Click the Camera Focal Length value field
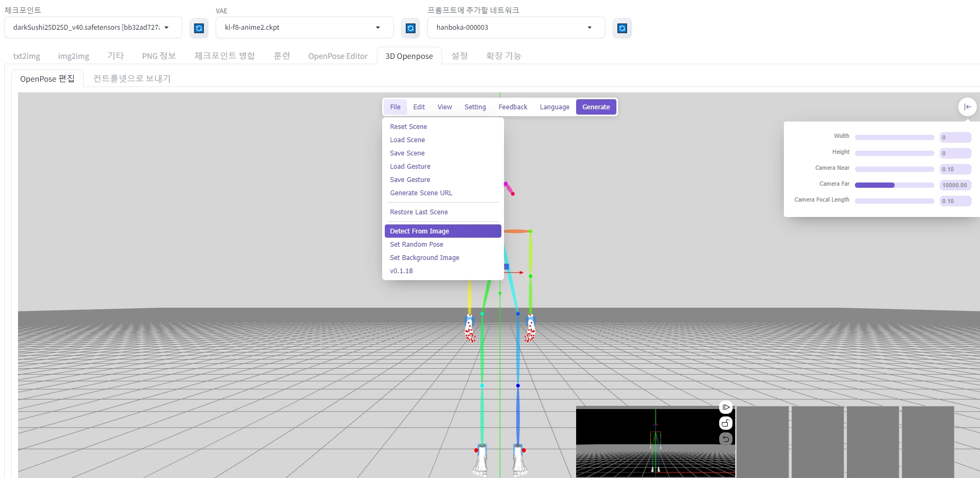The width and height of the screenshot is (980, 478). [x=955, y=201]
